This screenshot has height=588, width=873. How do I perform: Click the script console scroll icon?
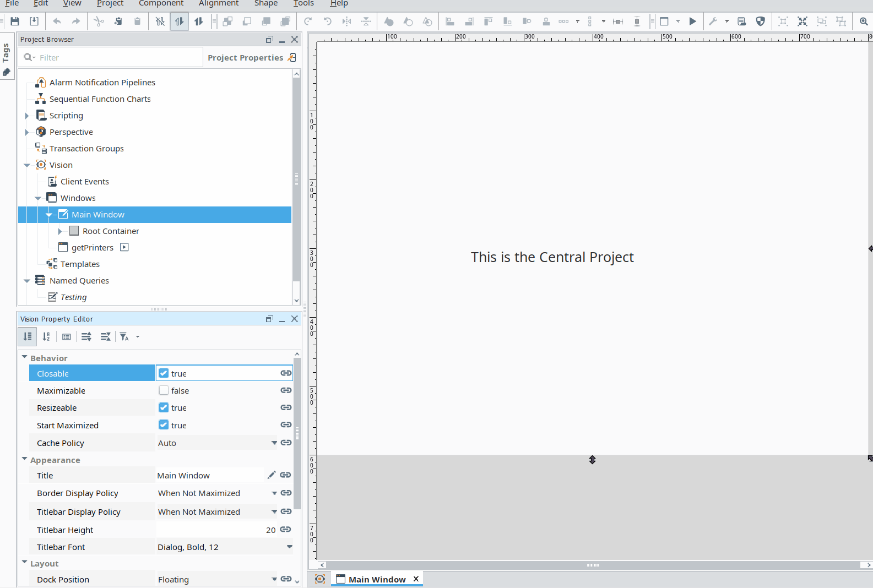pos(742,21)
